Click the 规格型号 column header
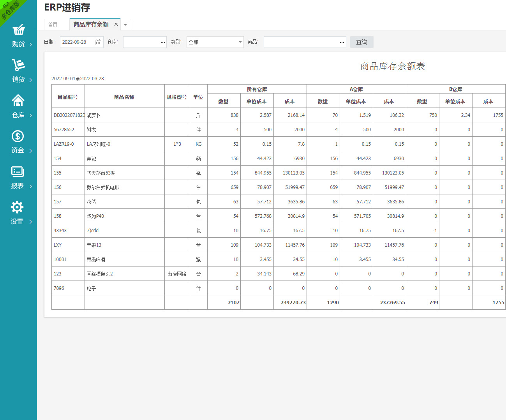The width and height of the screenshot is (506, 420). 177,97
